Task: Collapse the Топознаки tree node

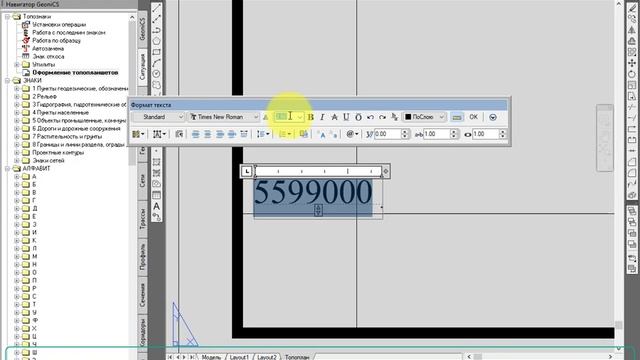Action: 7,17
